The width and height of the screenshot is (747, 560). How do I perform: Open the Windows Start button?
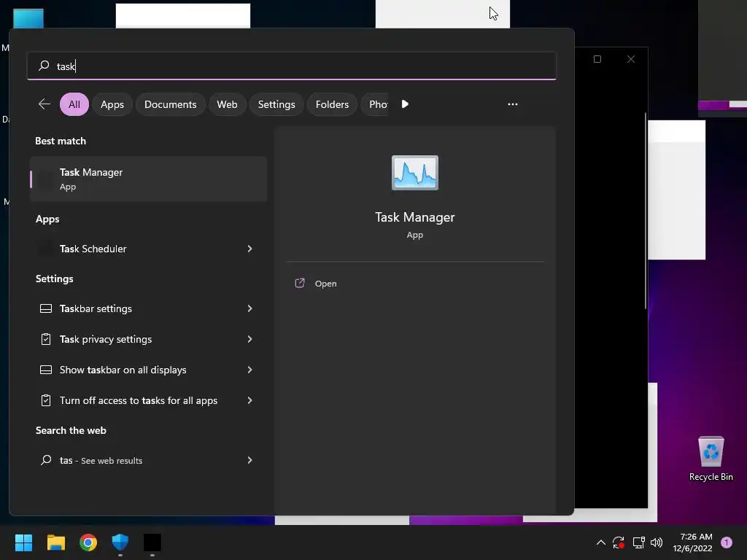click(x=23, y=542)
